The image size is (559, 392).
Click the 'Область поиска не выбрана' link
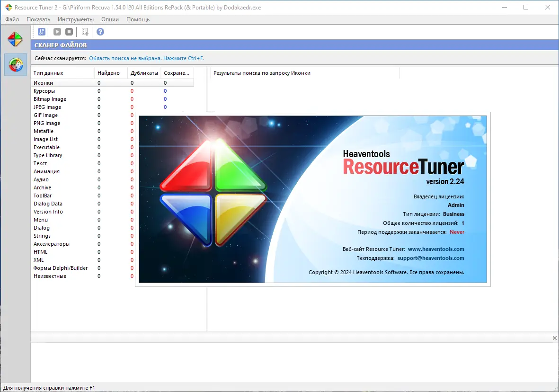point(147,58)
